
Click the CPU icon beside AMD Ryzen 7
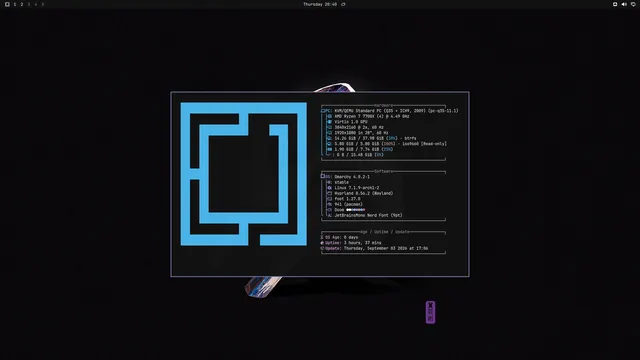click(329, 116)
